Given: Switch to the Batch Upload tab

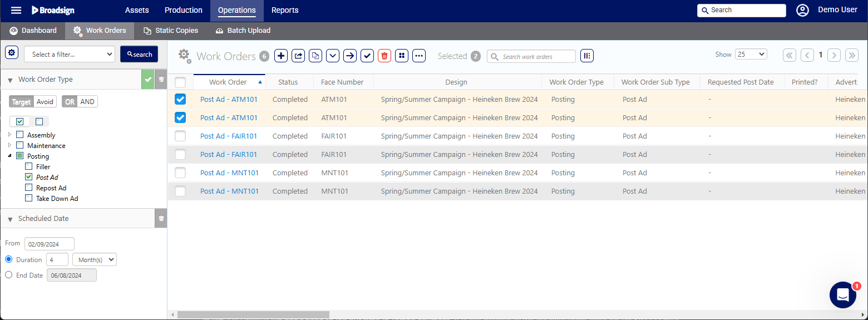Looking at the screenshot, I should [x=243, y=31].
